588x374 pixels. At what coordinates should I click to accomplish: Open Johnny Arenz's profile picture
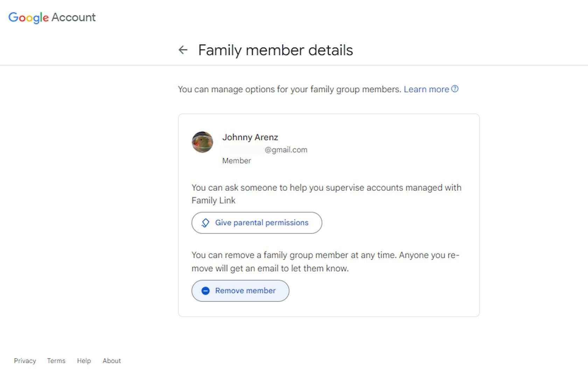(x=202, y=142)
